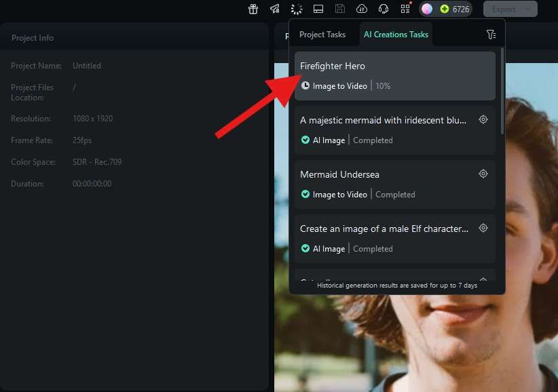Click the Project Info panel header
The width and height of the screenshot is (558, 392).
(134, 38)
